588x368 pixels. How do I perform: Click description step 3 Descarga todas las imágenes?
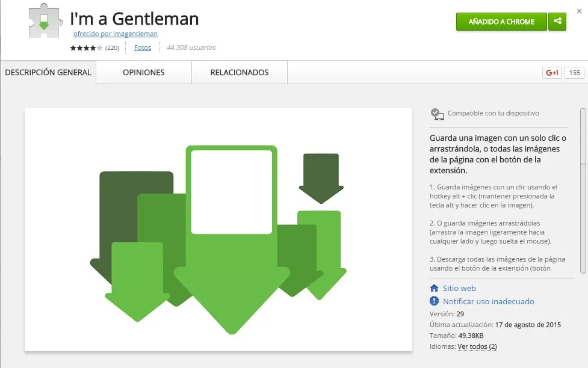pos(497,263)
